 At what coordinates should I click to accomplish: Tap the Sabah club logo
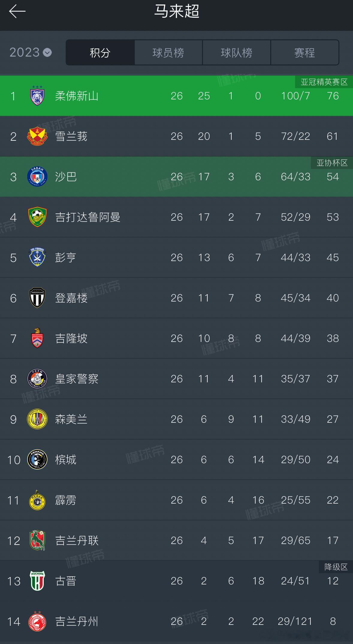click(37, 177)
